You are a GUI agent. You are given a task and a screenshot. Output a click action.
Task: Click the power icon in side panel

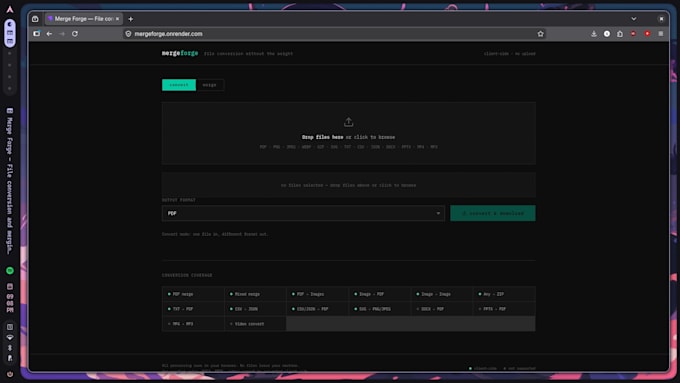tap(10, 374)
